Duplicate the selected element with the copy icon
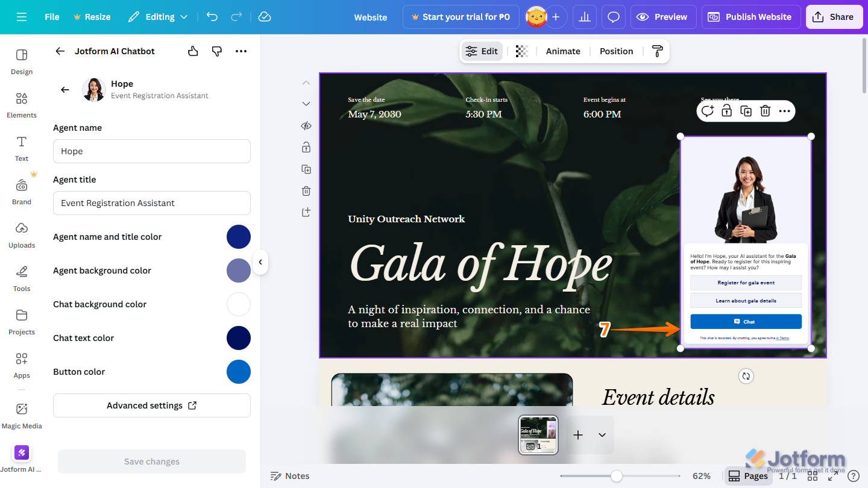868x488 pixels. 746,110
